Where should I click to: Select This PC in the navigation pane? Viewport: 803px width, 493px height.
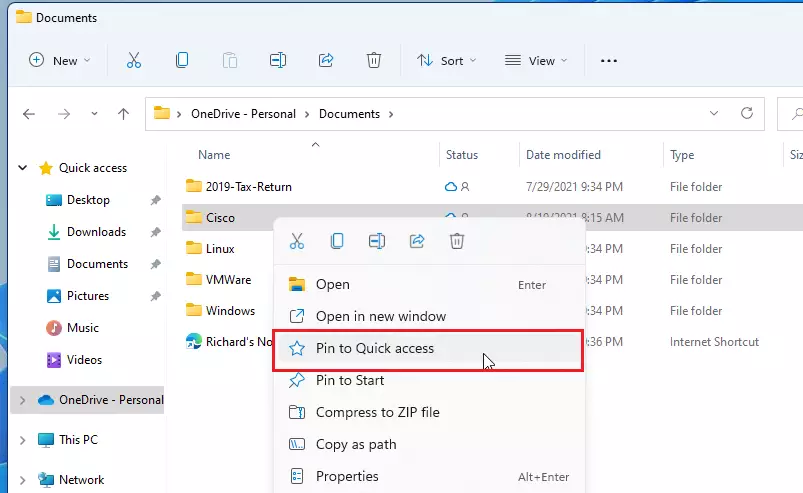[x=78, y=440]
